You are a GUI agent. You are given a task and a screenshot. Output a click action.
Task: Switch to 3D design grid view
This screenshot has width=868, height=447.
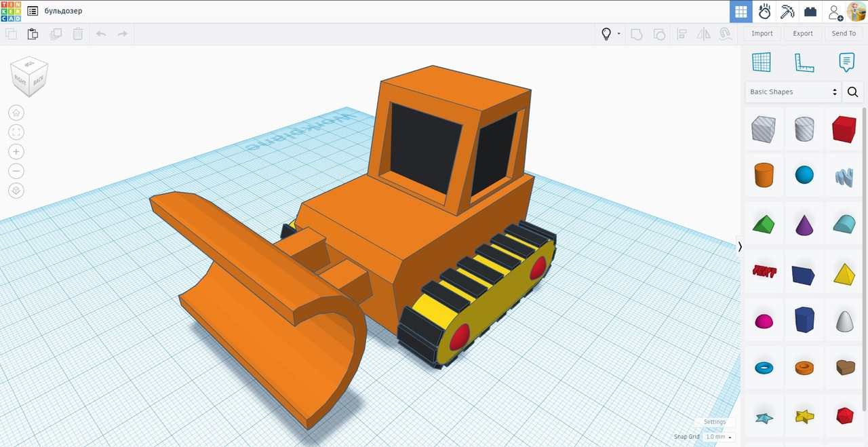tap(741, 12)
